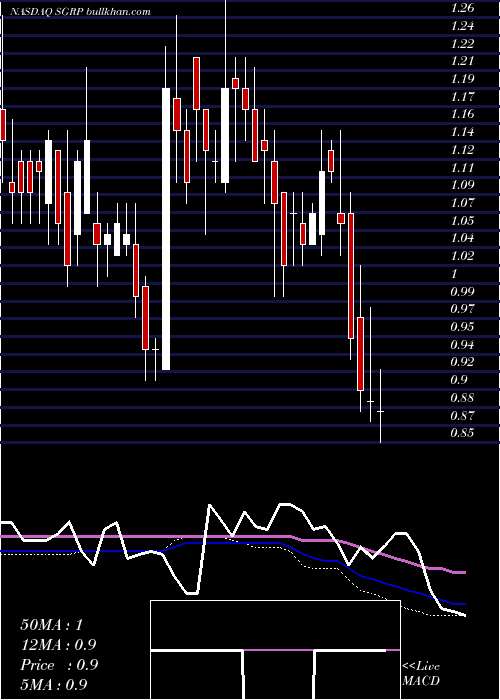Click the tallest white candlestick body
The height and width of the screenshot is (700, 500).
(166, 229)
